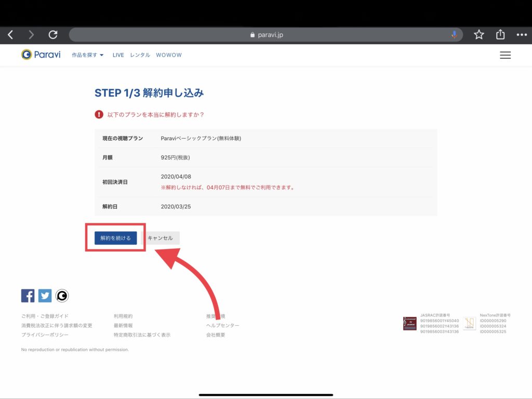This screenshot has height=399, width=532.
Task: Open the share sheet icon
Action: pyautogui.click(x=500, y=34)
